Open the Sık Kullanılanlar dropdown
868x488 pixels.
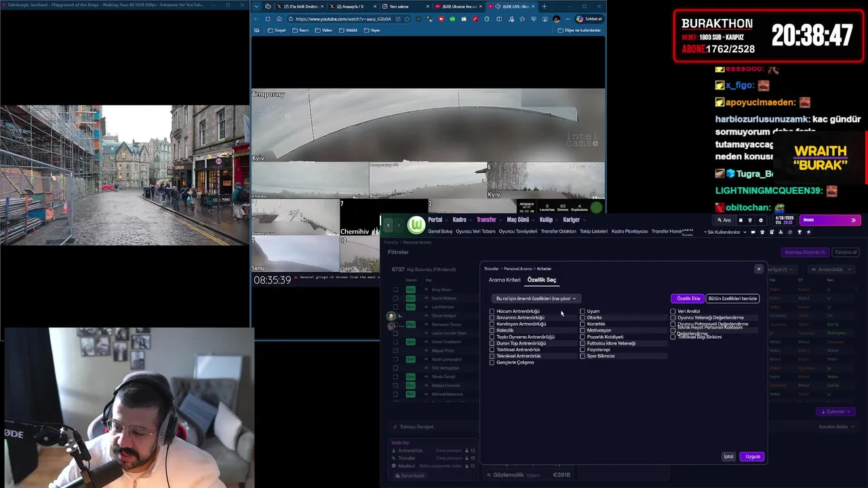pyautogui.click(x=726, y=232)
